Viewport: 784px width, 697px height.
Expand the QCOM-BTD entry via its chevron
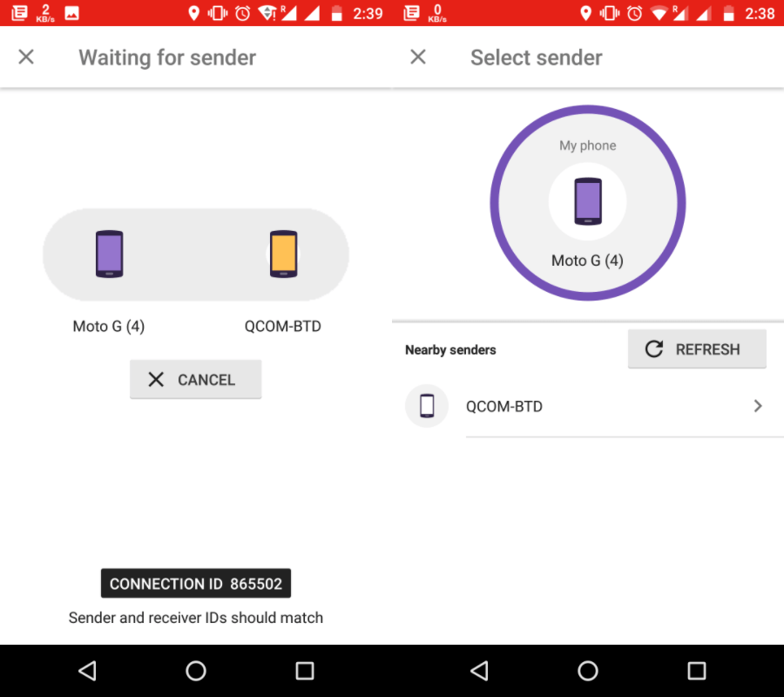point(757,406)
